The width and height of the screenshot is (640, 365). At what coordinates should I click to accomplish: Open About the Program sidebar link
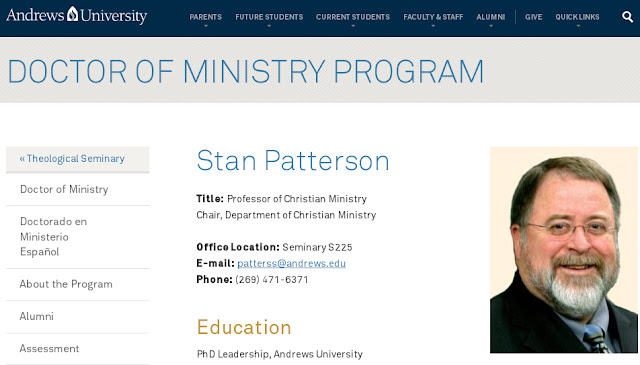78,284
